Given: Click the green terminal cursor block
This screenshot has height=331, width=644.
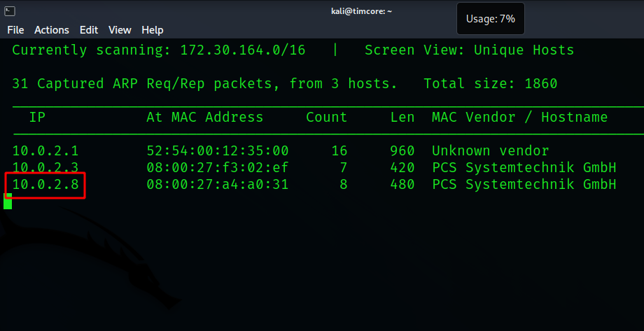Looking at the screenshot, I should [x=8, y=202].
